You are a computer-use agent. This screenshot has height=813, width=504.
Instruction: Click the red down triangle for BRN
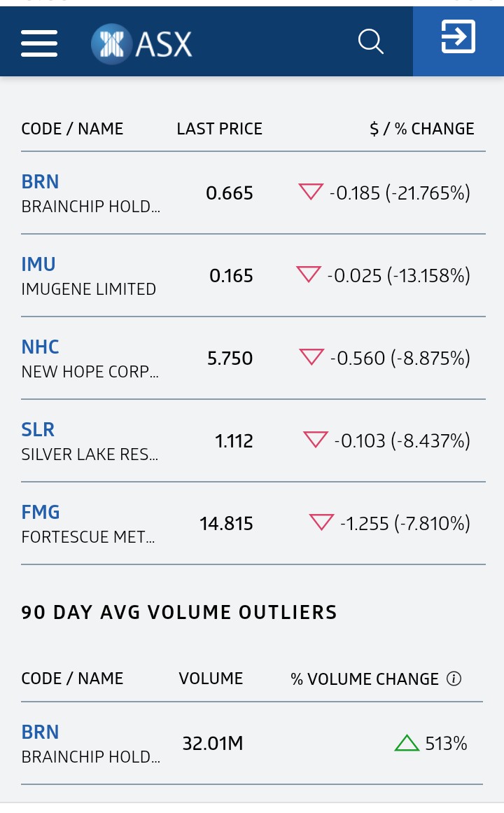[311, 192]
